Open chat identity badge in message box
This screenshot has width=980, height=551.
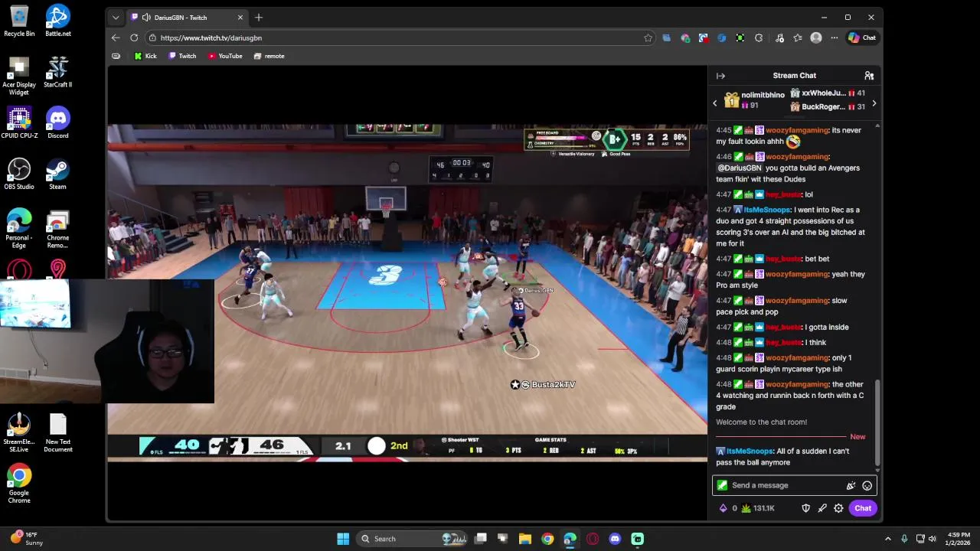tap(722, 485)
